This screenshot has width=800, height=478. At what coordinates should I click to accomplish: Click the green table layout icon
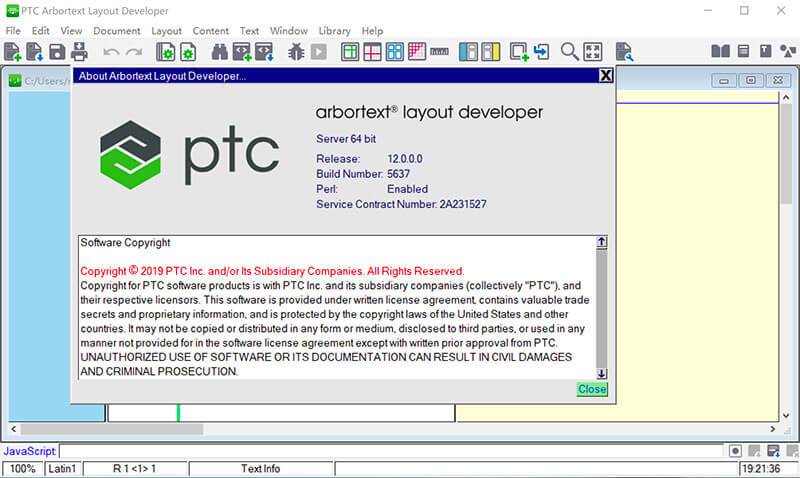[350, 52]
